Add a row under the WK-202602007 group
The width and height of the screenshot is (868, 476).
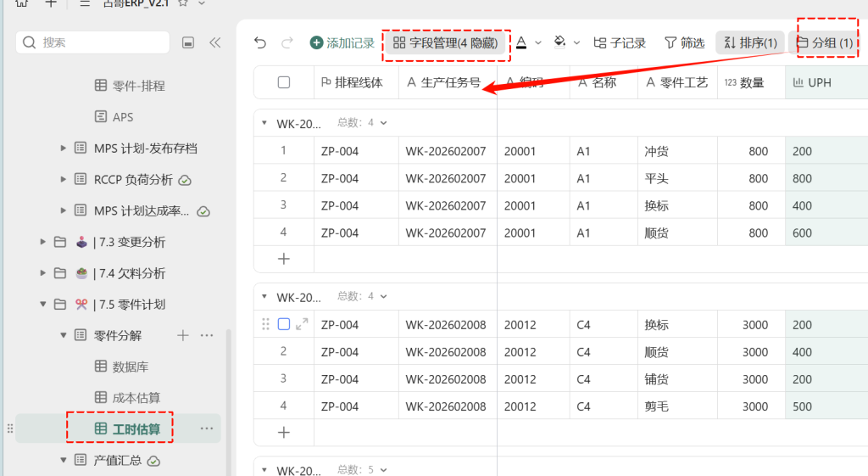tap(284, 259)
